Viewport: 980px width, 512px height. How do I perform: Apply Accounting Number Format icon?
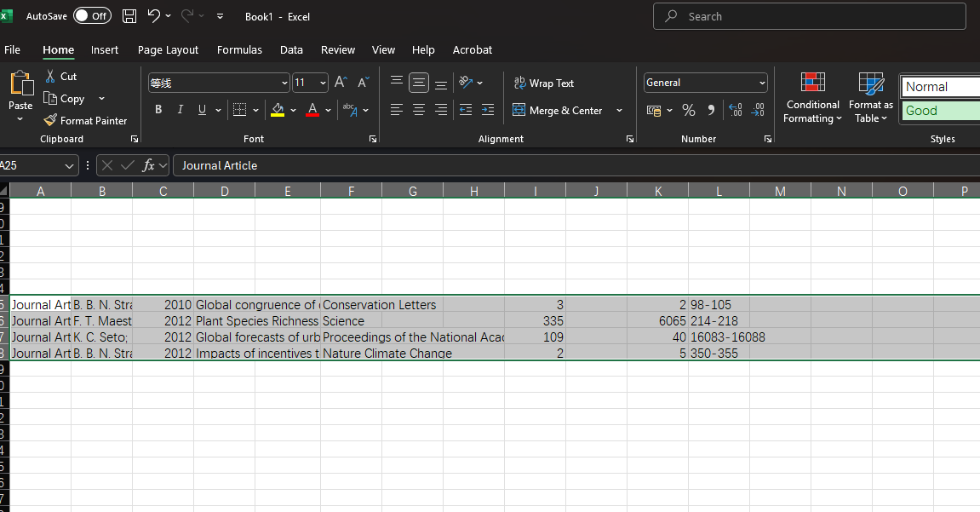[654, 110]
